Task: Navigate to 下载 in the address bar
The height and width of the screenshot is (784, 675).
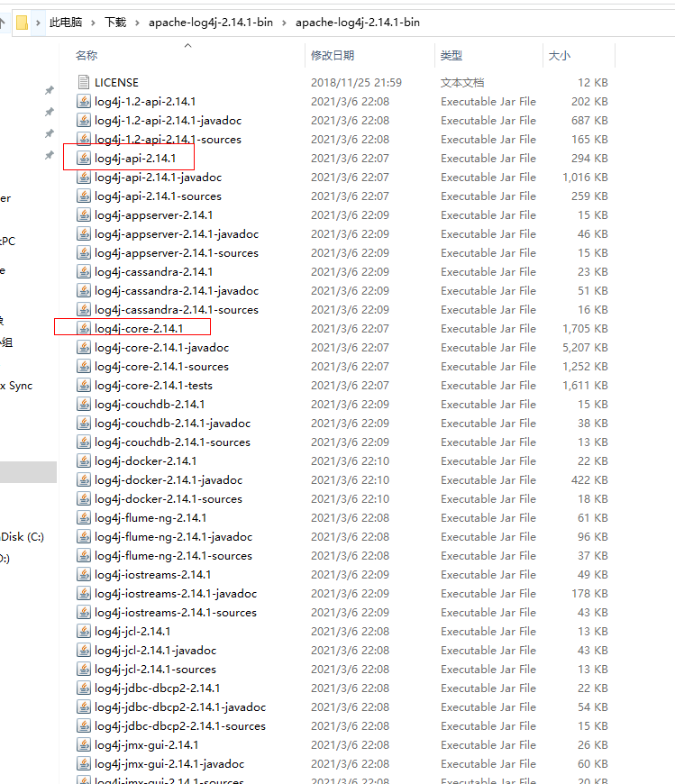Action: point(115,23)
